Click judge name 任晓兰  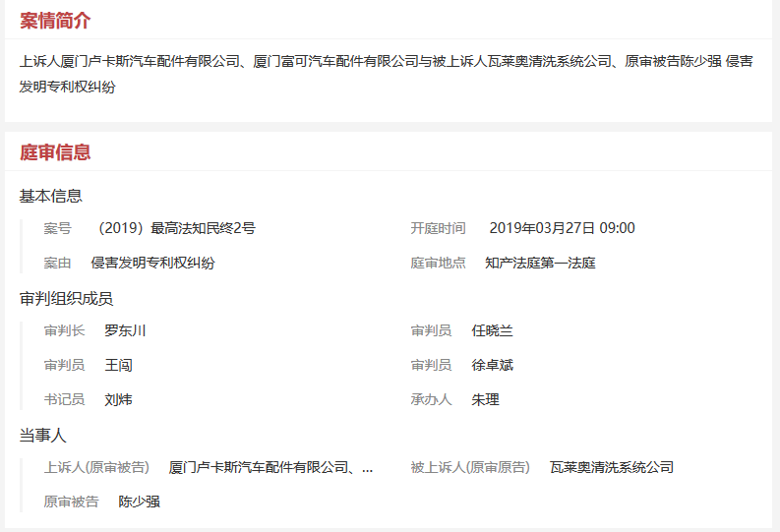tap(493, 330)
